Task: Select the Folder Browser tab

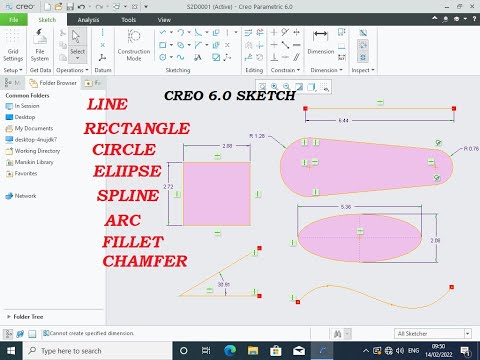Action: pyautogui.click(x=53, y=83)
